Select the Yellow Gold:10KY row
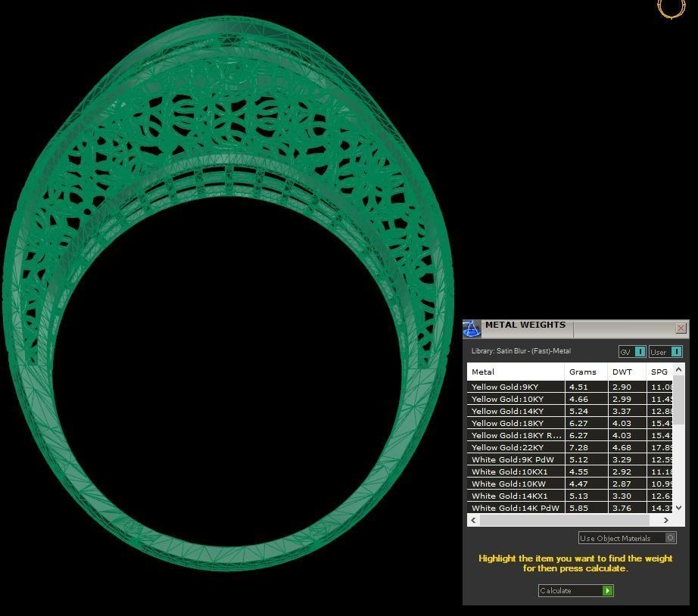Image resolution: width=698 pixels, height=616 pixels. coord(570,399)
